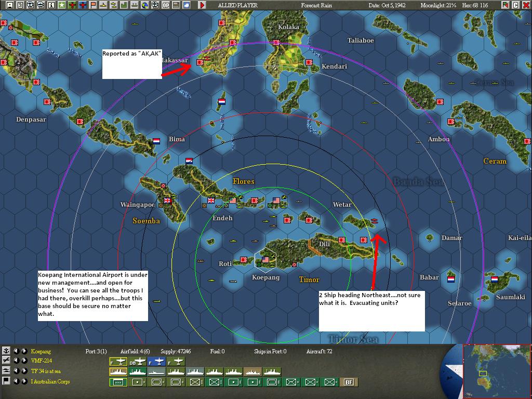Click the anchor icon beside Koepang
532x399 pixels.
tap(6, 351)
